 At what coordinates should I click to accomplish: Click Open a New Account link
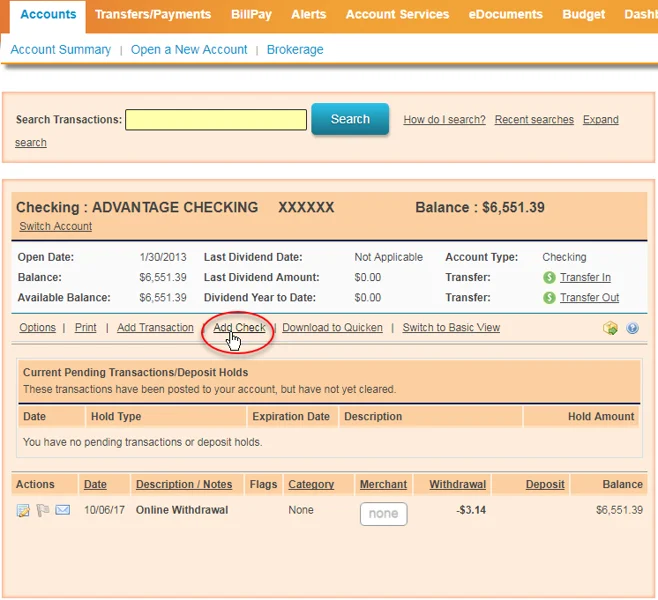(x=189, y=50)
